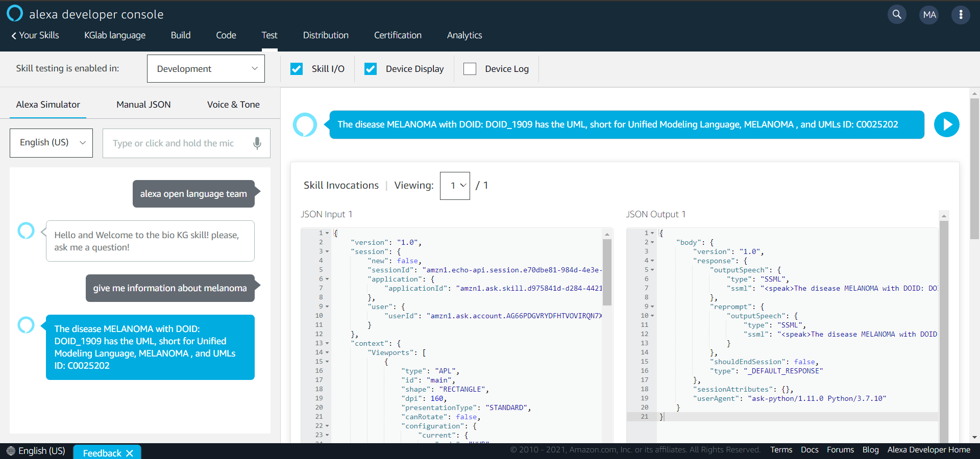Open the KGlab language skill tab
This screenshot has height=459, width=980.
115,35
